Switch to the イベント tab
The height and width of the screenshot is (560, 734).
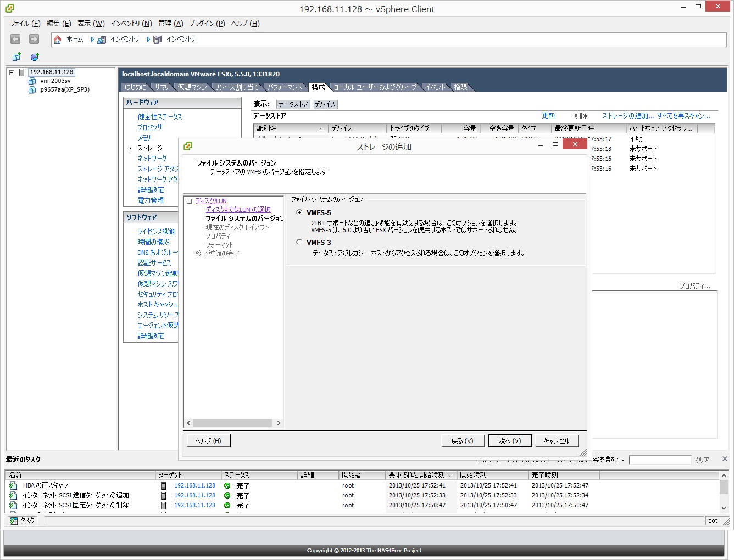point(435,87)
